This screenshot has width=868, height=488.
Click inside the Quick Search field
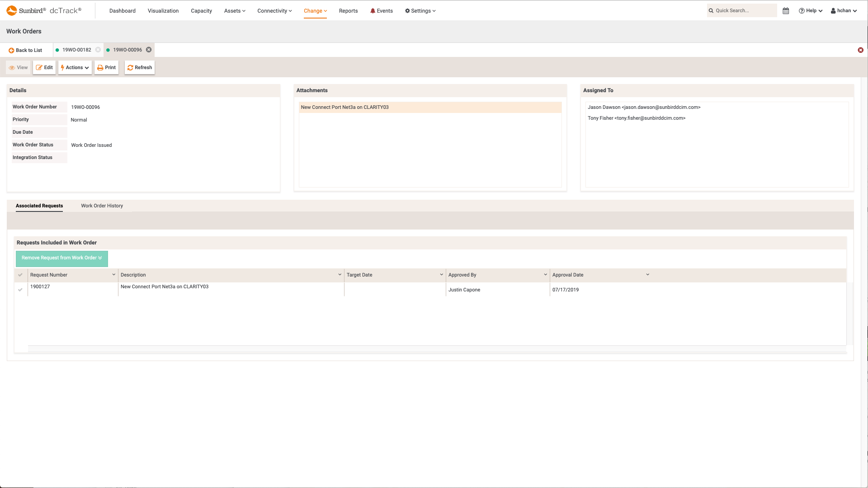(x=744, y=10)
